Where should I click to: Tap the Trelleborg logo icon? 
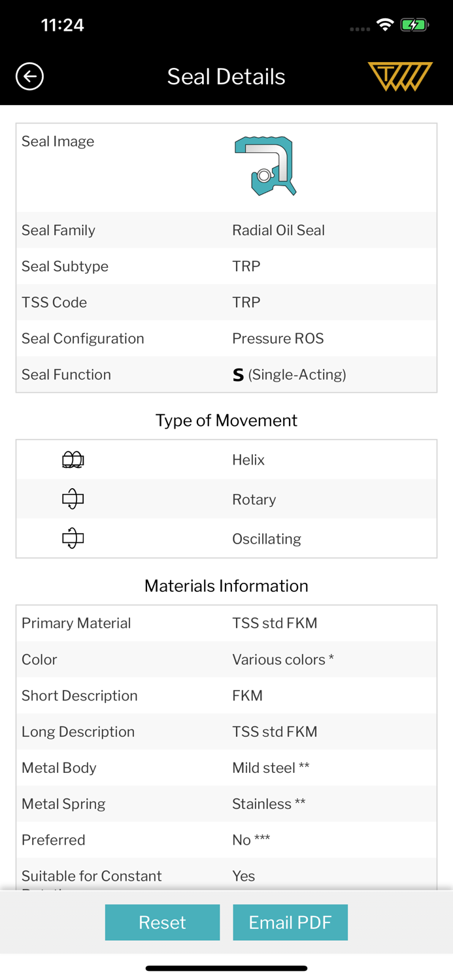coord(400,76)
